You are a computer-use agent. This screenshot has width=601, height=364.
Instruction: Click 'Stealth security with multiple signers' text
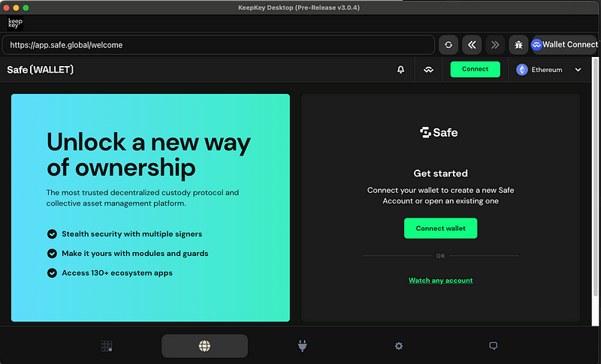pos(132,234)
